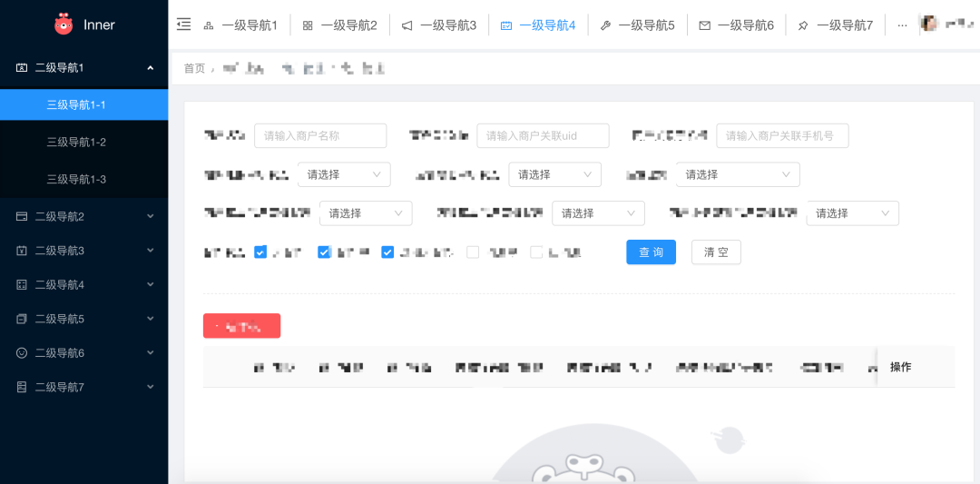Focus the 请输入商户名称 input field
Screen dimensions: 980x484
tap(320, 135)
